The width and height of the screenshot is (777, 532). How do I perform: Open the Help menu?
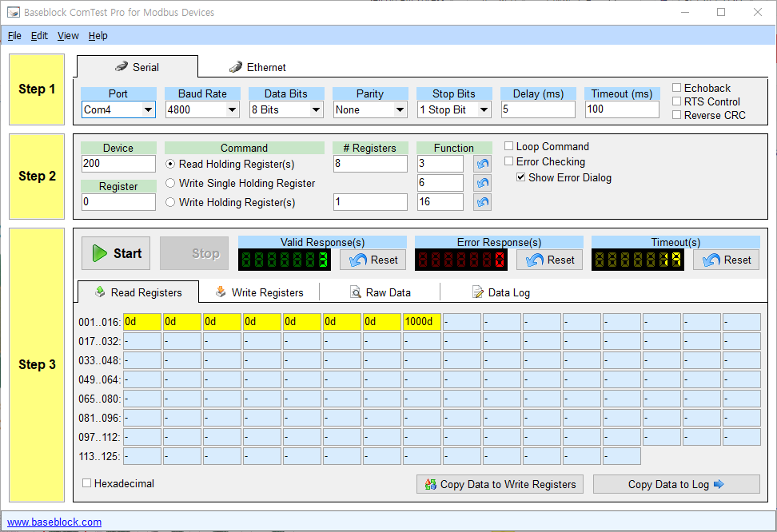(98, 36)
